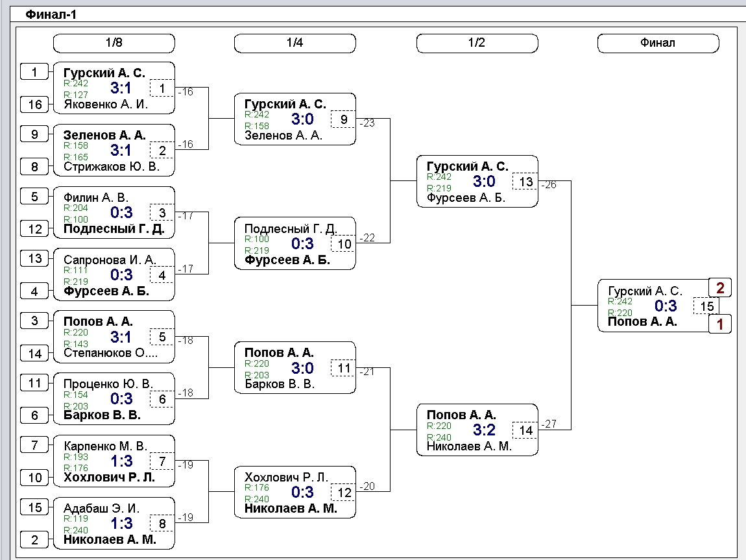Click seed box number 1
746x560 pixels.
34,72
